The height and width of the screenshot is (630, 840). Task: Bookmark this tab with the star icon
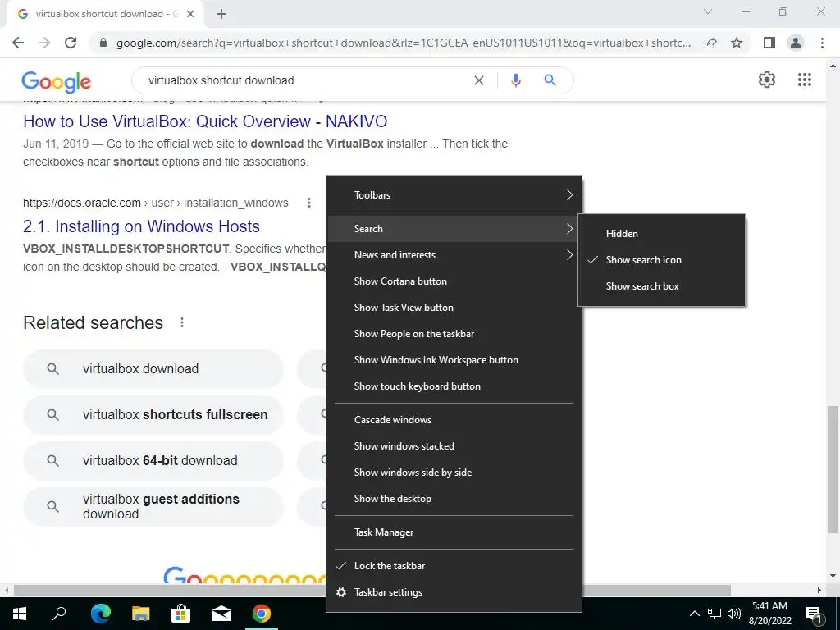click(x=737, y=43)
